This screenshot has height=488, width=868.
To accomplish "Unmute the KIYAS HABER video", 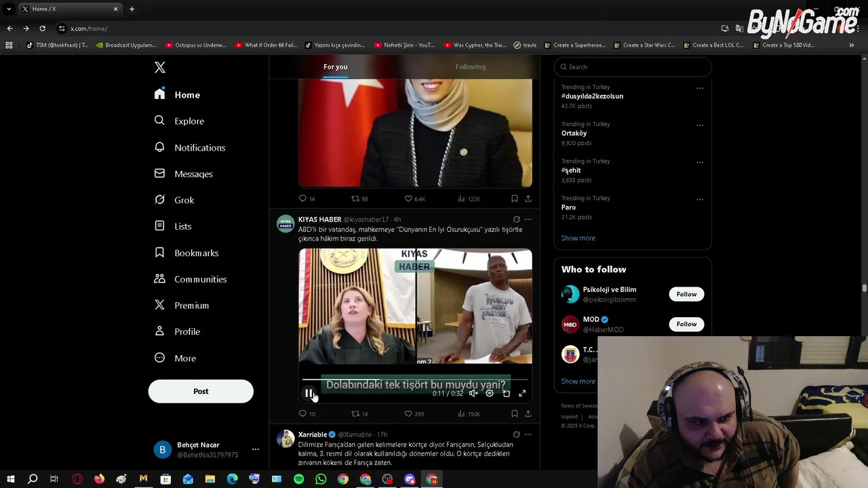I will (473, 393).
